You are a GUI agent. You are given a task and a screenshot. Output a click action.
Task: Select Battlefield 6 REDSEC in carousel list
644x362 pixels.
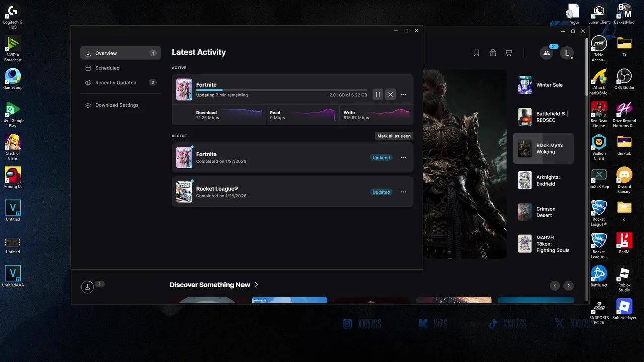[543, 117]
